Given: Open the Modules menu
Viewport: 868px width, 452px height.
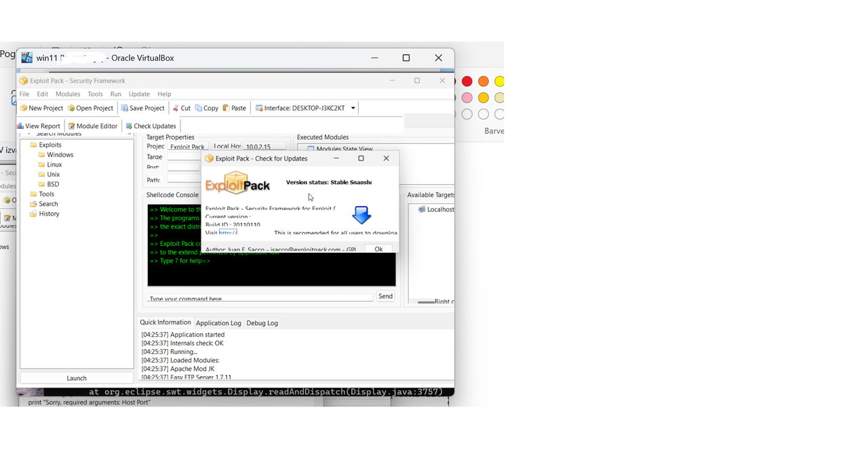Looking at the screenshot, I should point(68,94).
